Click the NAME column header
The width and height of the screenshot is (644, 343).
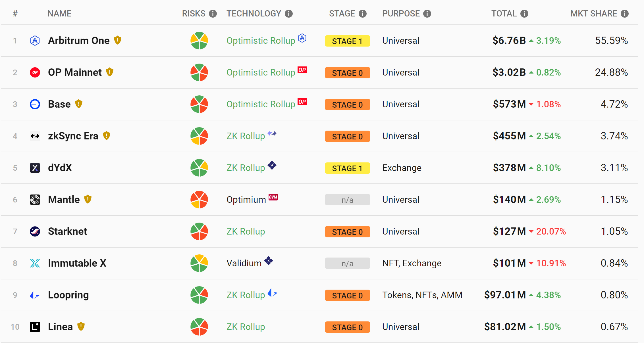pyautogui.click(x=59, y=14)
